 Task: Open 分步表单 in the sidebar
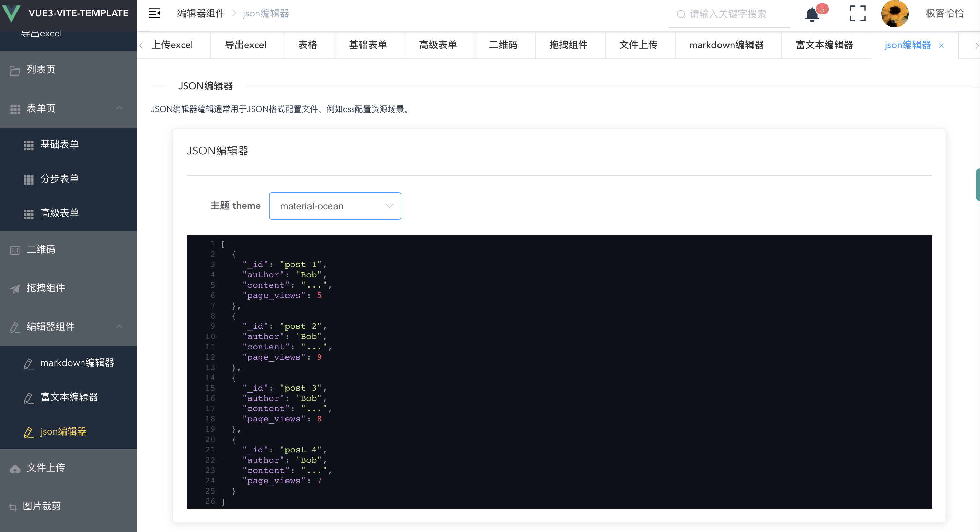tap(69, 179)
